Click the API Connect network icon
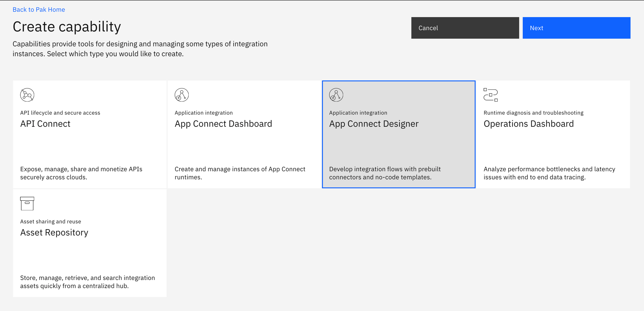This screenshot has width=644, height=311. (x=27, y=95)
